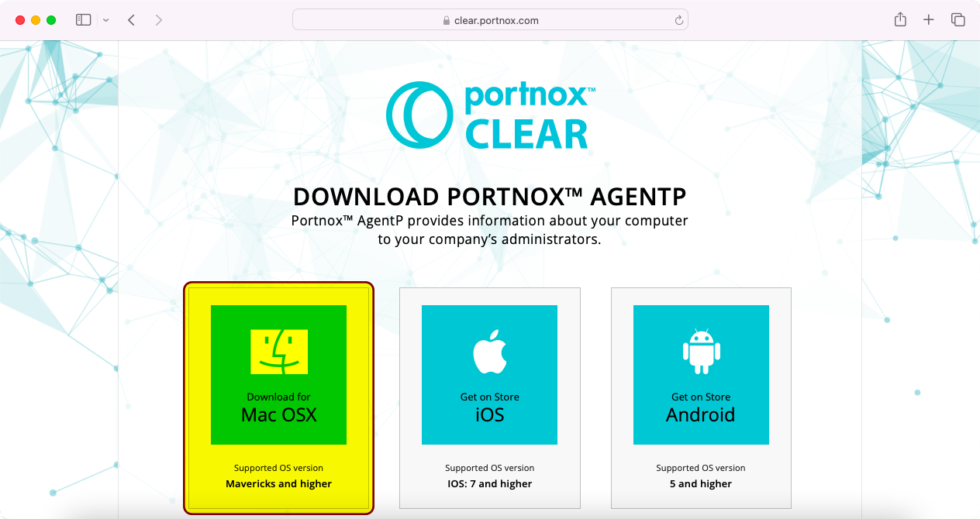Viewport: 980px width, 519px height.
Task: Click the Finder face icon
Action: (278, 352)
